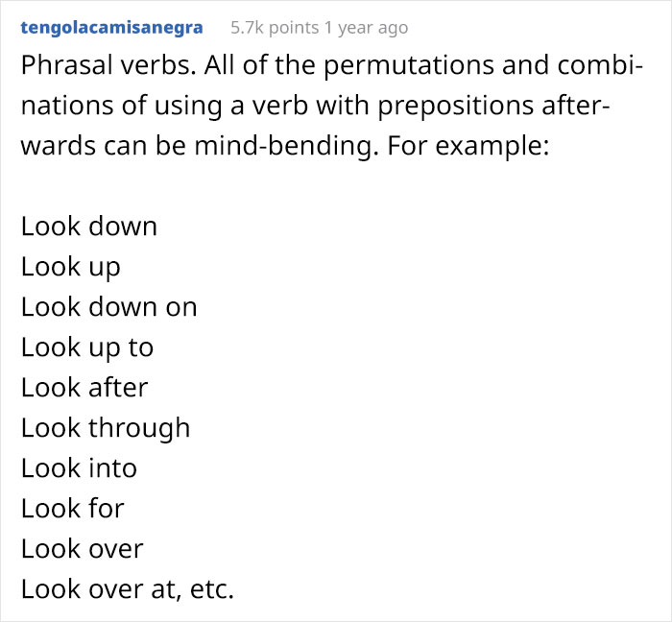Viewport: 672px width, 622px height.
Task: Click the "Look over" line
Action: [x=83, y=549]
